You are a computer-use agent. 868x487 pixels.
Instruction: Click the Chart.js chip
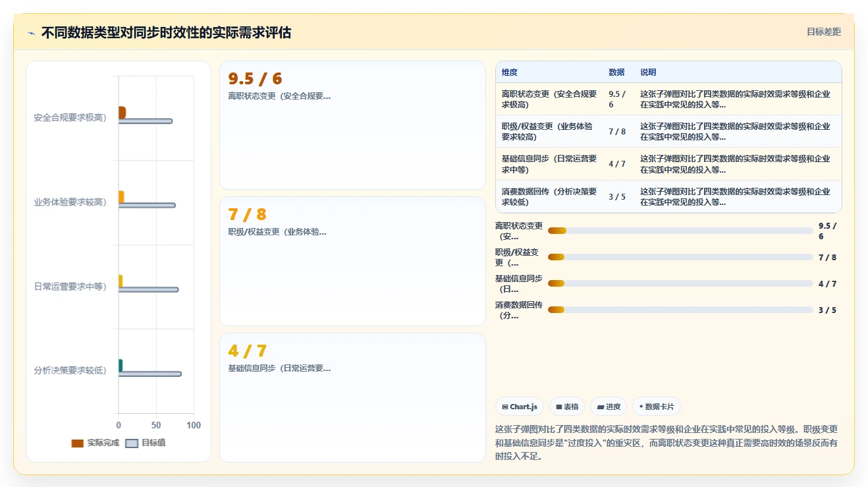(520, 407)
